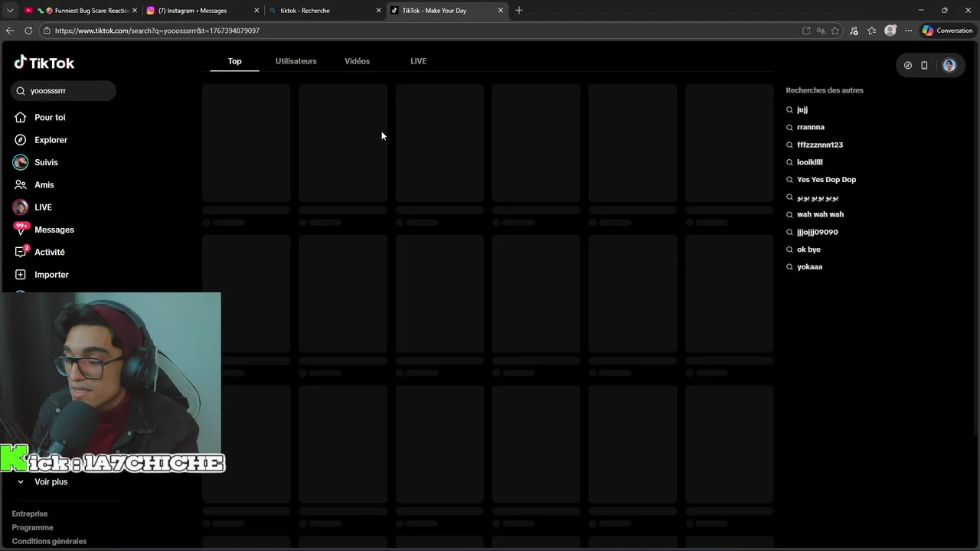
Task: Click the browser profile avatar
Action: [890, 31]
